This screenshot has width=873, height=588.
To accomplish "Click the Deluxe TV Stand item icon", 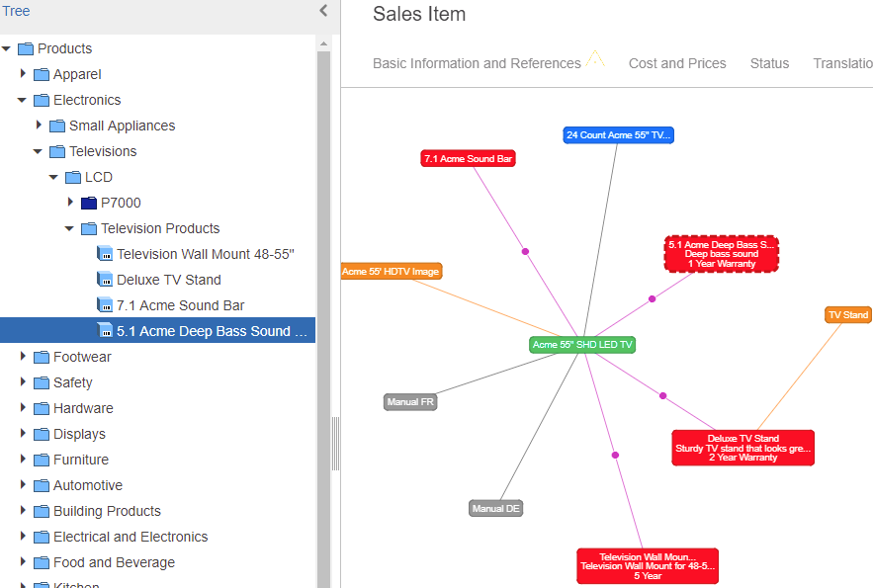I will pyautogui.click(x=105, y=280).
